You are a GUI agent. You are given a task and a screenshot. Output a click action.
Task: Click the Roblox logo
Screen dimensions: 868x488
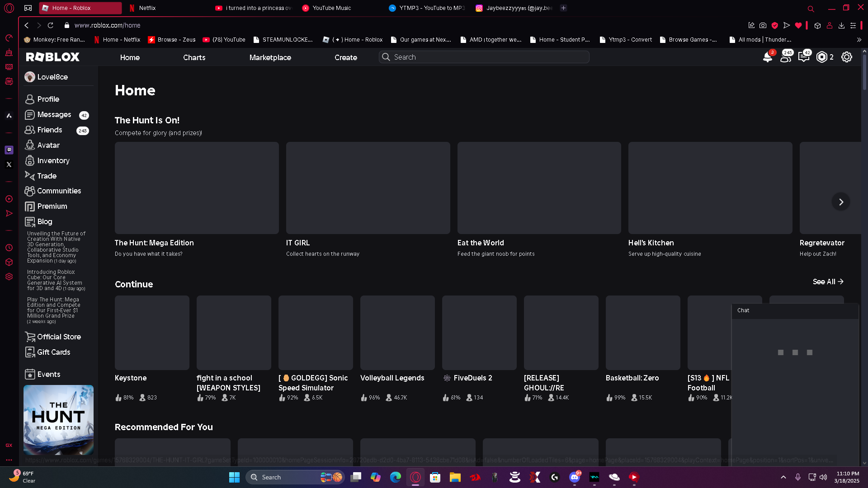pyautogui.click(x=53, y=57)
